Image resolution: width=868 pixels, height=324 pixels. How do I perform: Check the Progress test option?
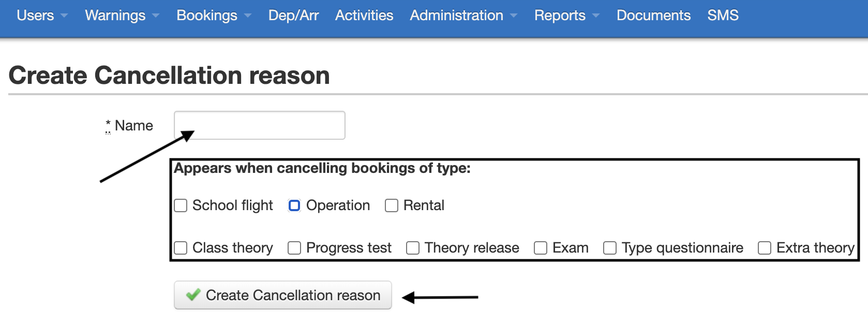point(294,248)
